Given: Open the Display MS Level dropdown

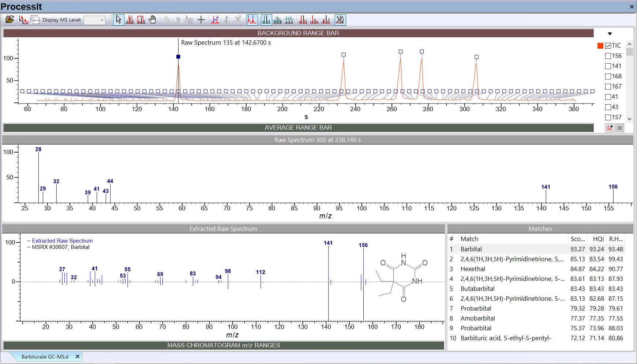Looking at the screenshot, I should pyautogui.click(x=95, y=20).
